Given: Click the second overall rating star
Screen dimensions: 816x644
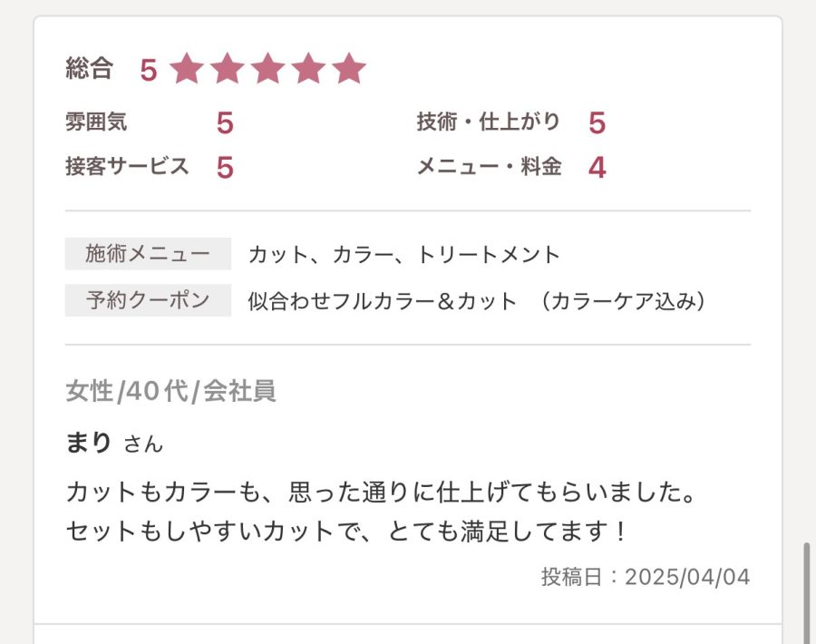Looking at the screenshot, I should (x=227, y=69).
